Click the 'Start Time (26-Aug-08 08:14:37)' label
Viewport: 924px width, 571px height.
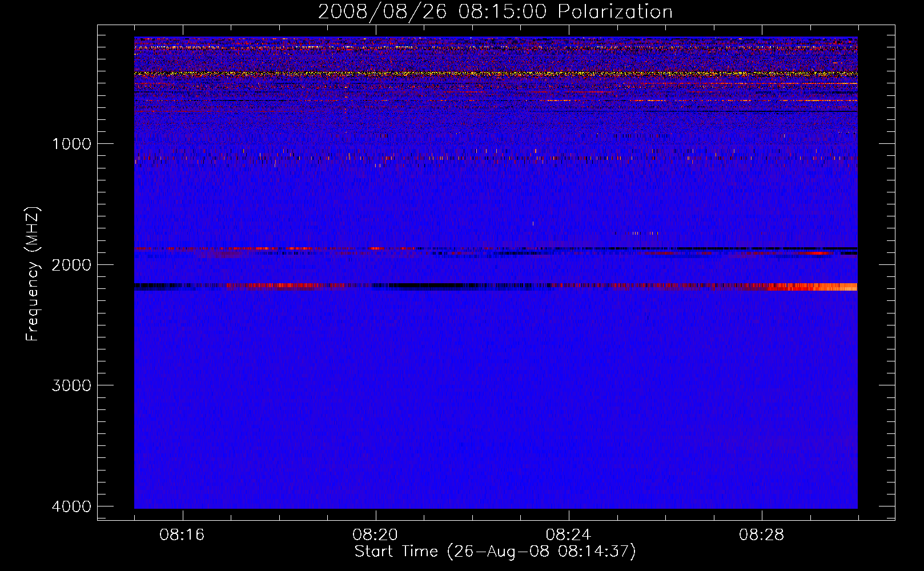point(495,552)
